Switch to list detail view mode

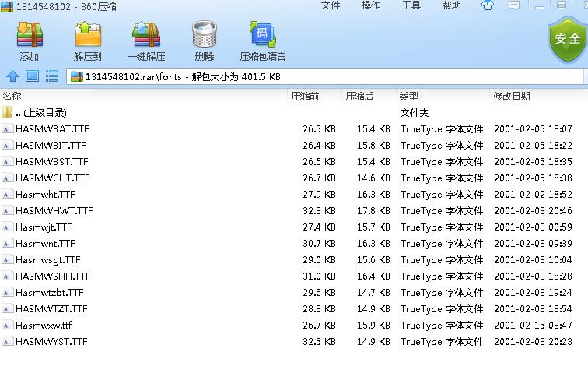(51, 76)
